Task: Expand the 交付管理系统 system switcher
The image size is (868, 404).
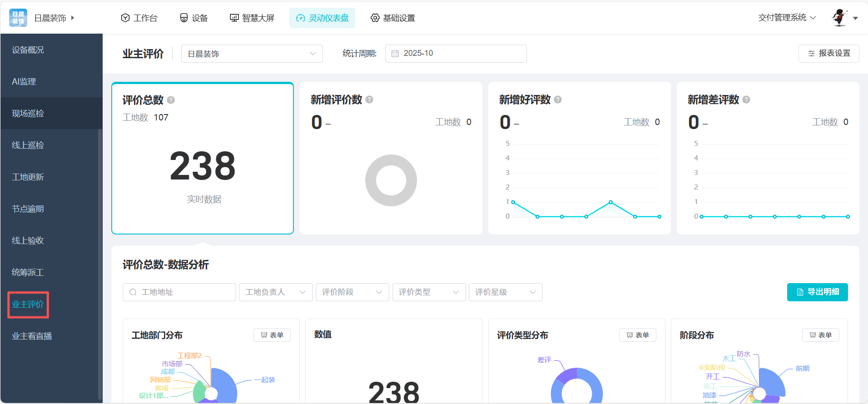Action: [x=787, y=18]
